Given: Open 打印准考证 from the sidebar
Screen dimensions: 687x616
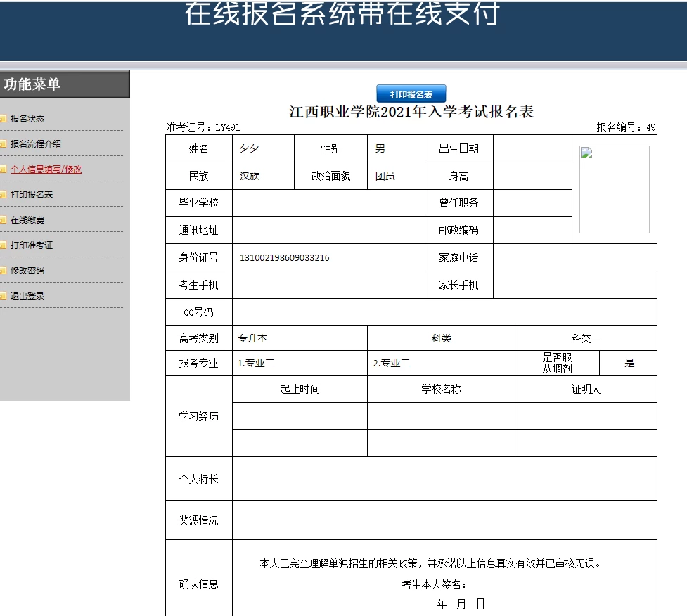Looking at the screenshot, I should pos(32,245).
